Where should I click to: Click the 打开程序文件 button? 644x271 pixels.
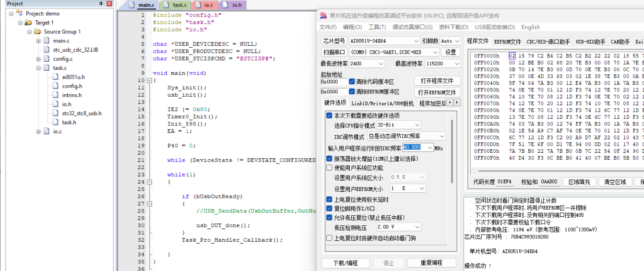437,81
